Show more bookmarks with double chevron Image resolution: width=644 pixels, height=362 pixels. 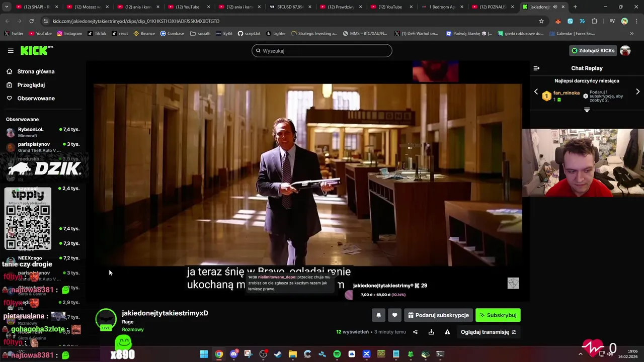(632, 34)
